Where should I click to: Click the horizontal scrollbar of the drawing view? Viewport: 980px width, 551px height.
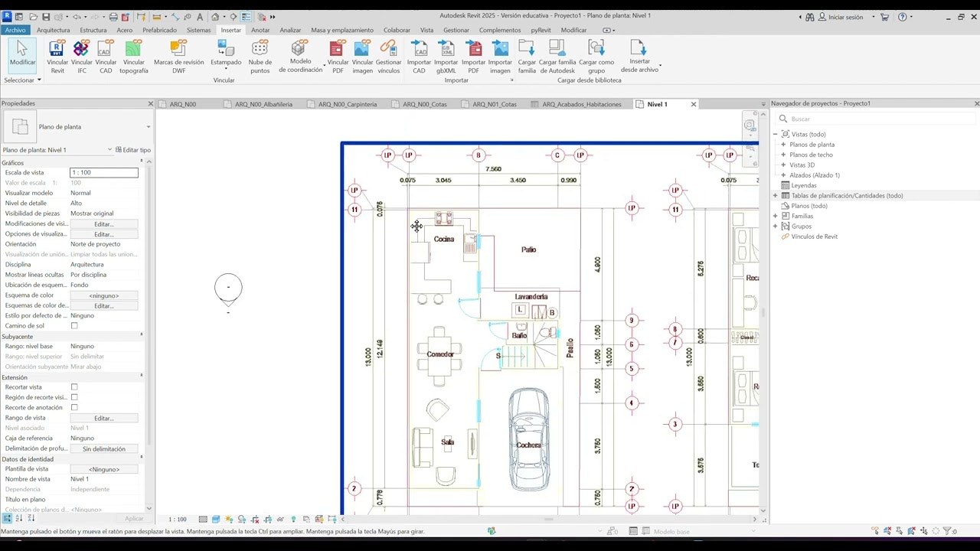[548, 519]
